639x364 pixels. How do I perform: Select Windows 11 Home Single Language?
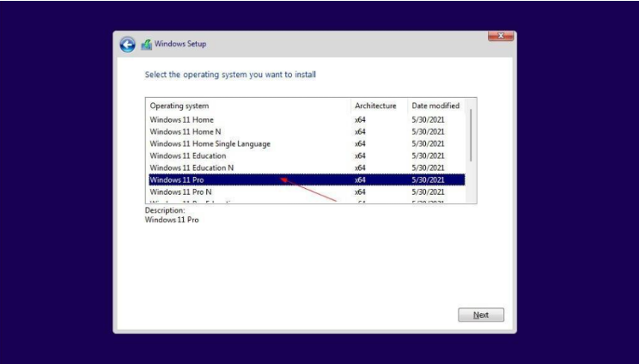[x=210, y=143]
